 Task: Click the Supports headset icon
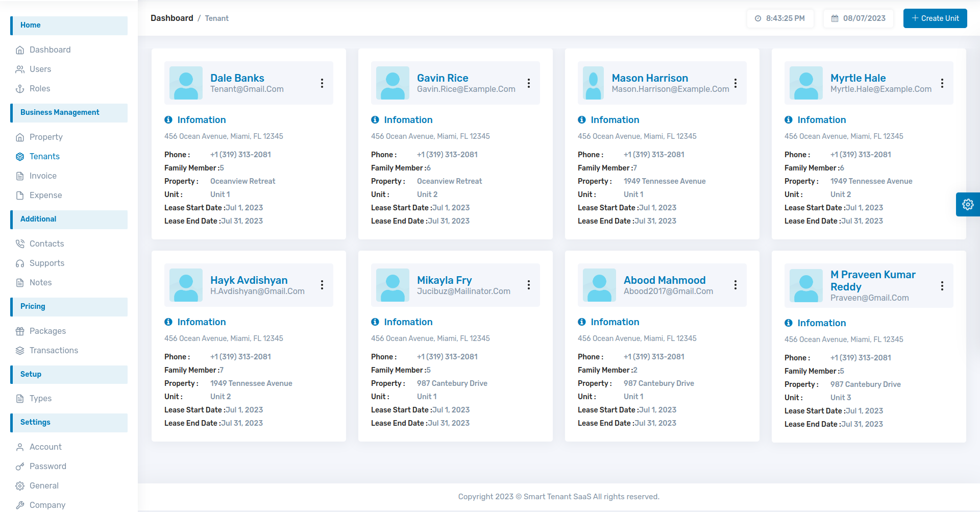[x=20, y=263]
